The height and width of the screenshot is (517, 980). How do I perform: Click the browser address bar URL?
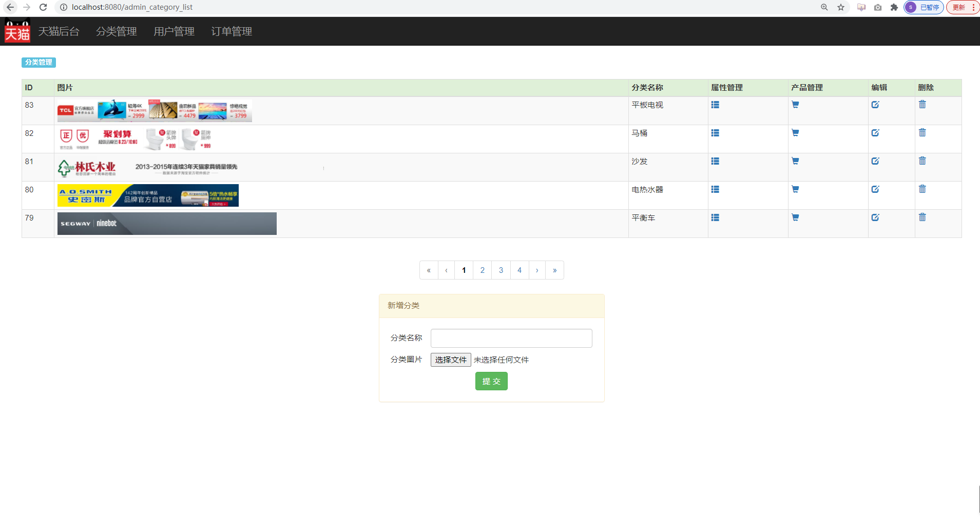tap(132, 7)
